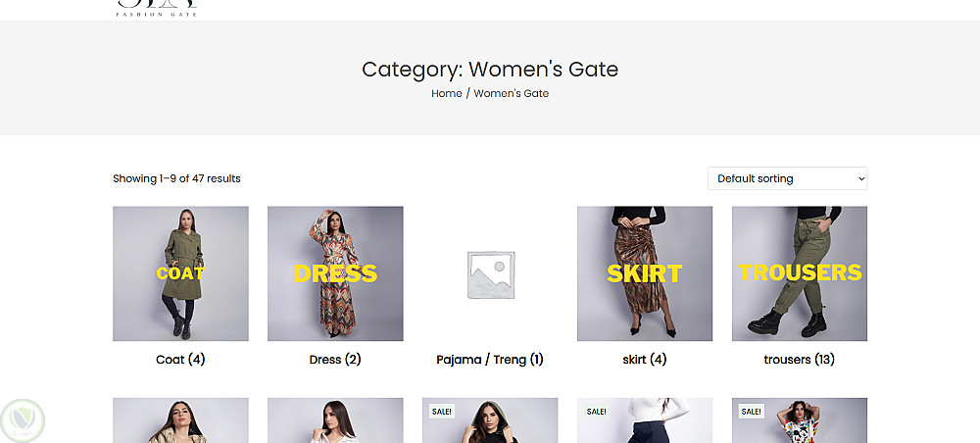Viewport: 980px width, 443px height.
Task: Click the green shield badge icon
Action: [22, 419]
